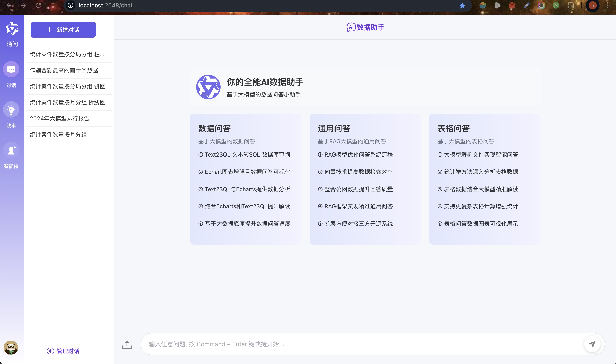Open the 对话 chat sidebar icon
The height and width of the screenshot is (364, 616).
[11, 69]
